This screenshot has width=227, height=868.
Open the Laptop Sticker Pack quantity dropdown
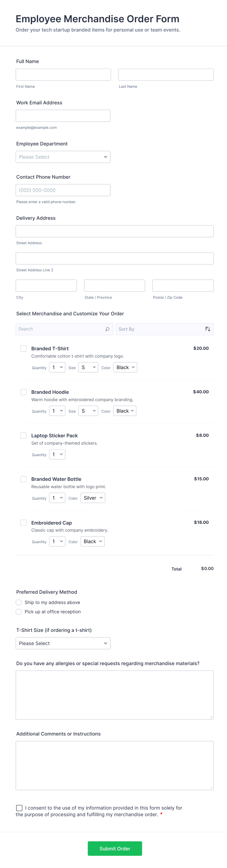click(57, 454)
